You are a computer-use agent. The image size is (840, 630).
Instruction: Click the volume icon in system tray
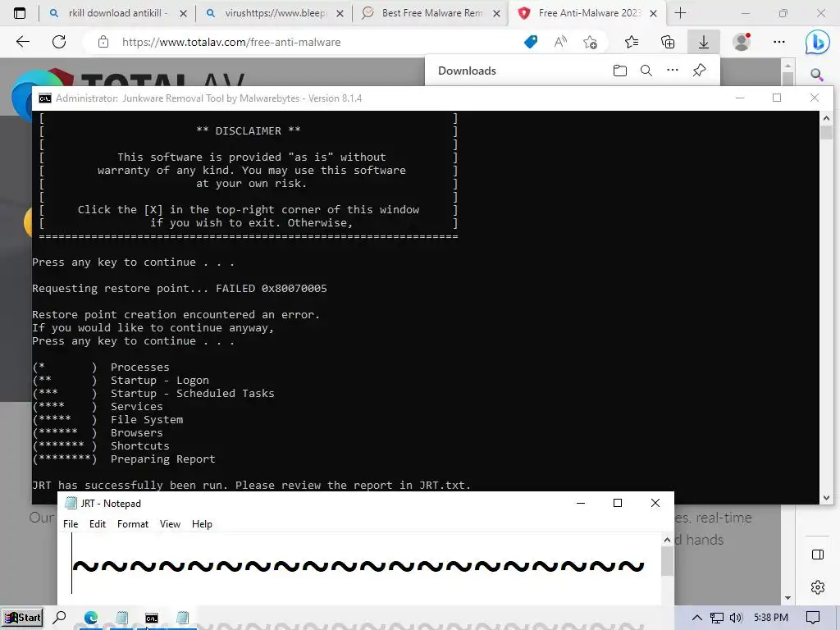pos(736,618)
